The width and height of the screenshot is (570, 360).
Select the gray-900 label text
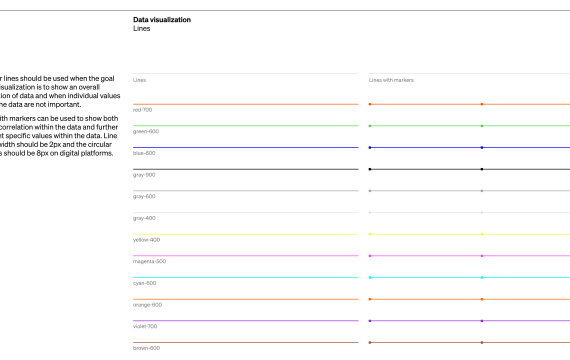[144, 175]
